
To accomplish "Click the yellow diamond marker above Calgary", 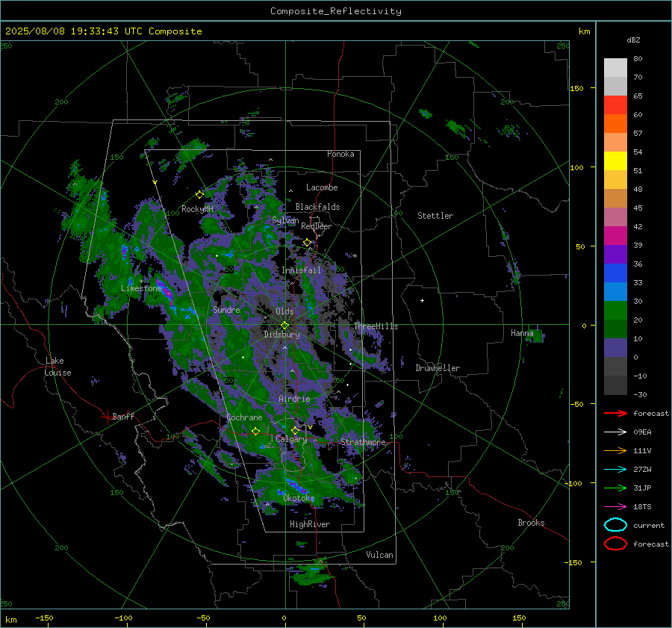I will (x=295, y=430).
